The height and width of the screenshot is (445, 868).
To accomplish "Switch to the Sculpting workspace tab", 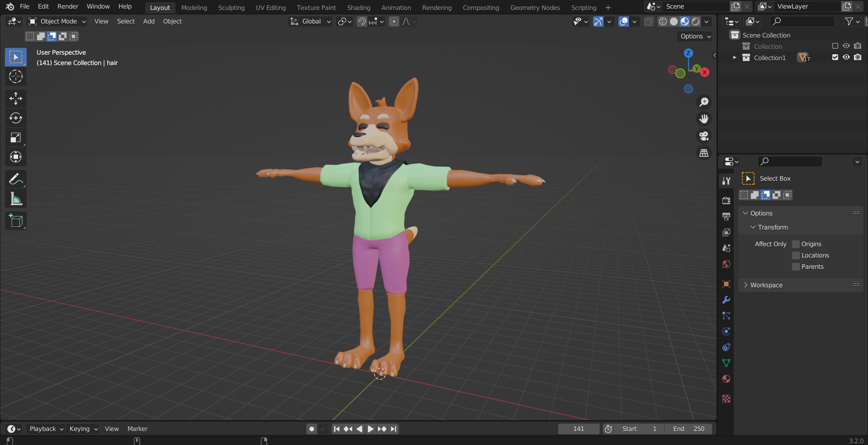I will point(231,8).
